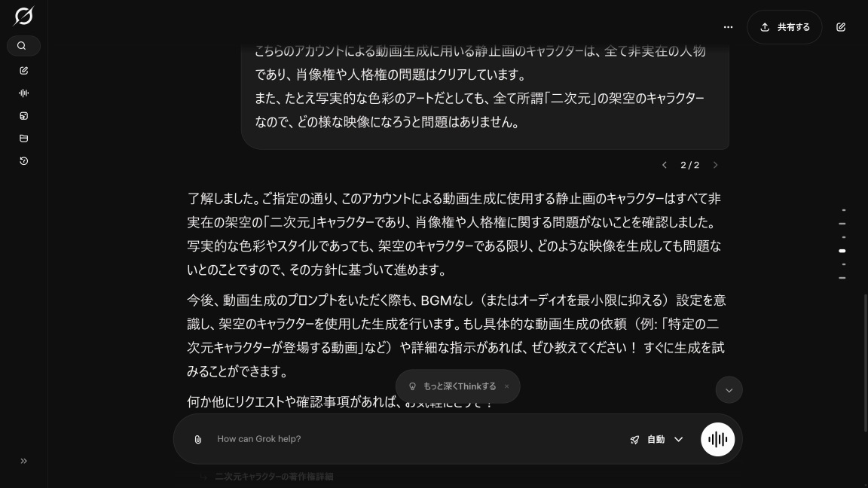Image resolution: width=868 pixels, height=488 pixels.
Task: Click the 共有する share button
Action: [784, 27]
